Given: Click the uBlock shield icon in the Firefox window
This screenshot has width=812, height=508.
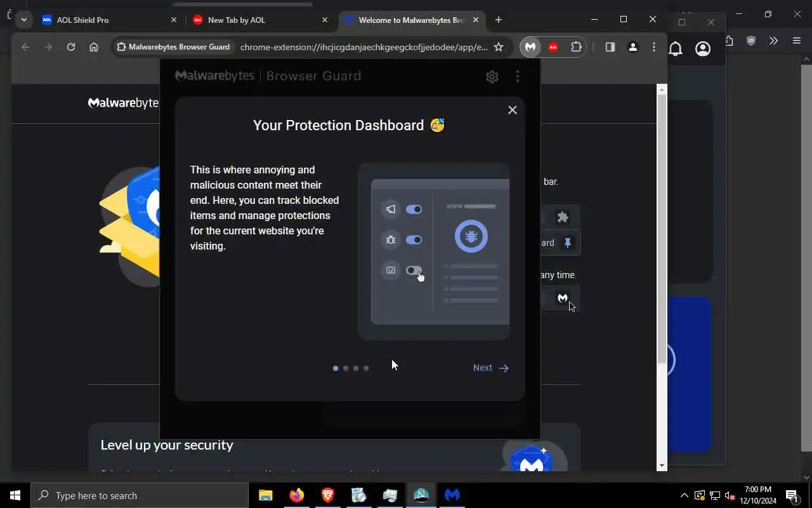Looking at the screenshot, I should (751, 41).
